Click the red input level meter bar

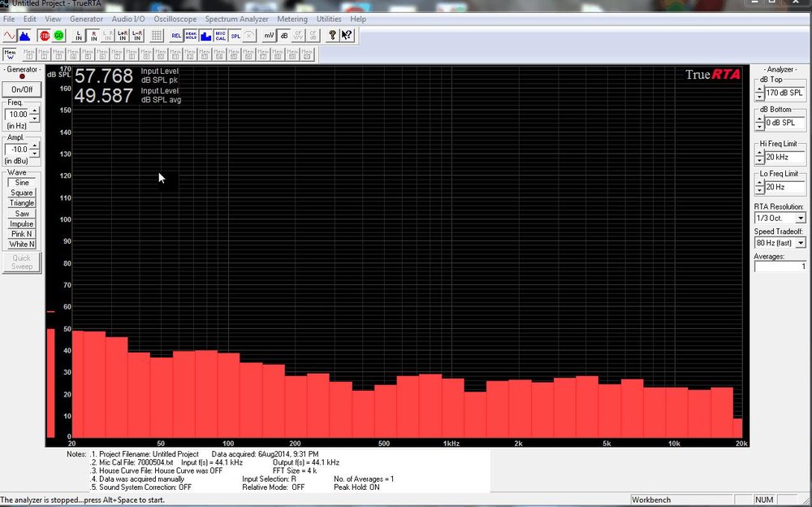coord(50,383)
